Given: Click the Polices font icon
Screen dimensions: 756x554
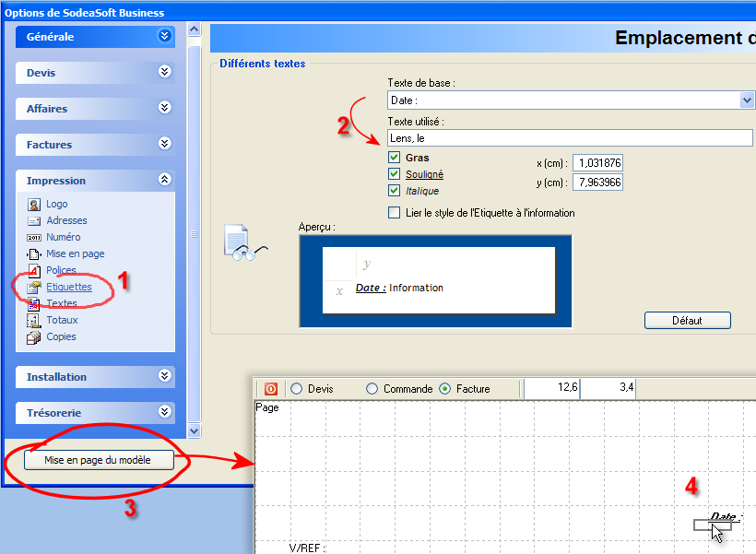Looking at the screenshot, I should click(34, 270).
